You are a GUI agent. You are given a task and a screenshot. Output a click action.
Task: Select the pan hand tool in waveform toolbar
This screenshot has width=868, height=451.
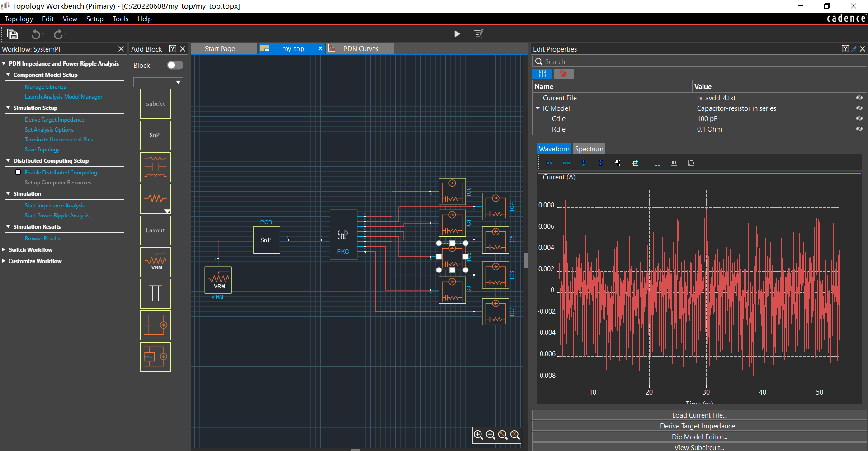[618, 163]
